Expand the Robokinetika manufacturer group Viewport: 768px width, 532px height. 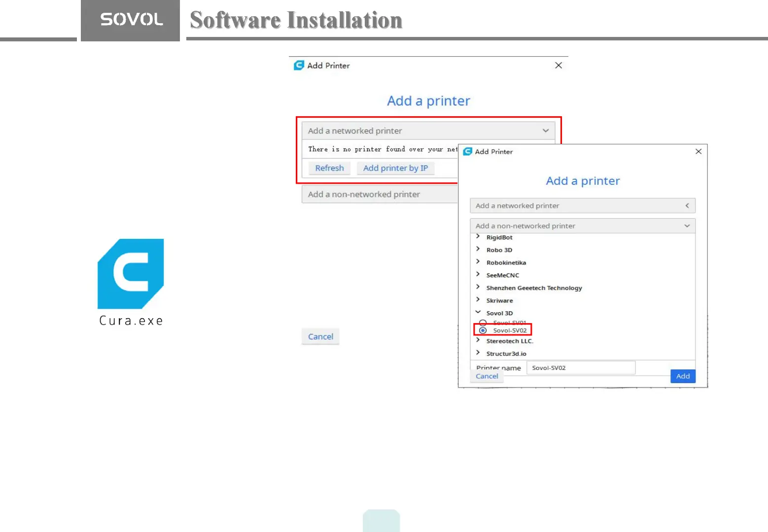[x=478, y=262]
